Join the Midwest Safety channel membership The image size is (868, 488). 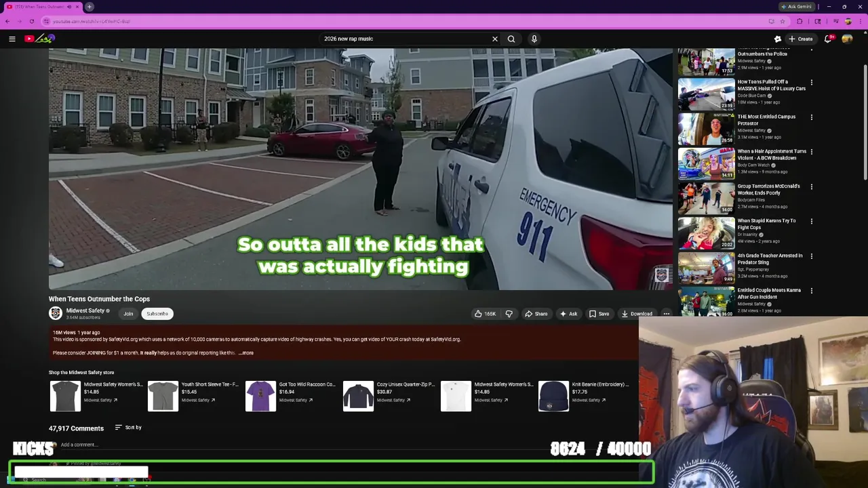coord(128,314)
